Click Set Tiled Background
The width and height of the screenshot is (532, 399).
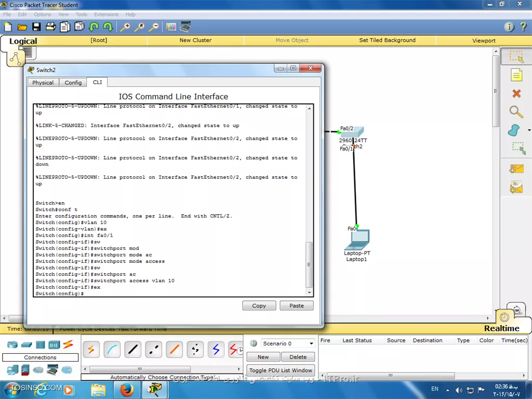point(387,40)
